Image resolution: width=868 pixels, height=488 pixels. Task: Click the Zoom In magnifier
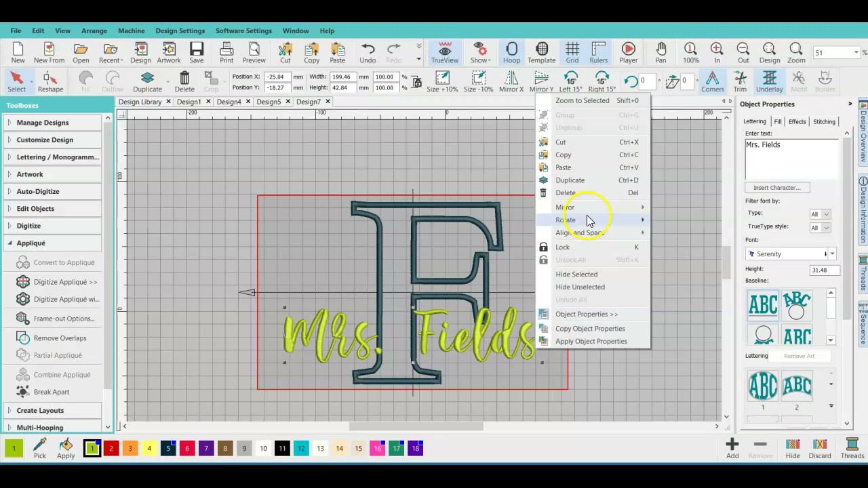717,53
